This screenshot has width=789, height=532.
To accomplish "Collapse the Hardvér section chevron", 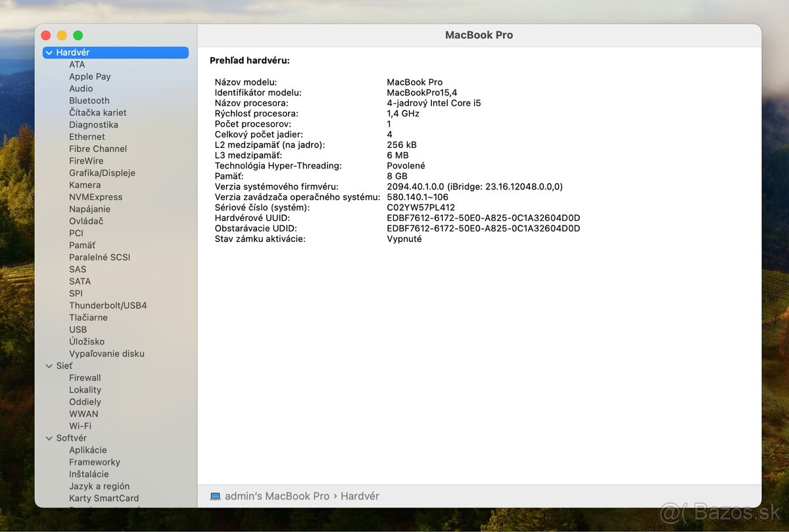I will pos(49,53).
